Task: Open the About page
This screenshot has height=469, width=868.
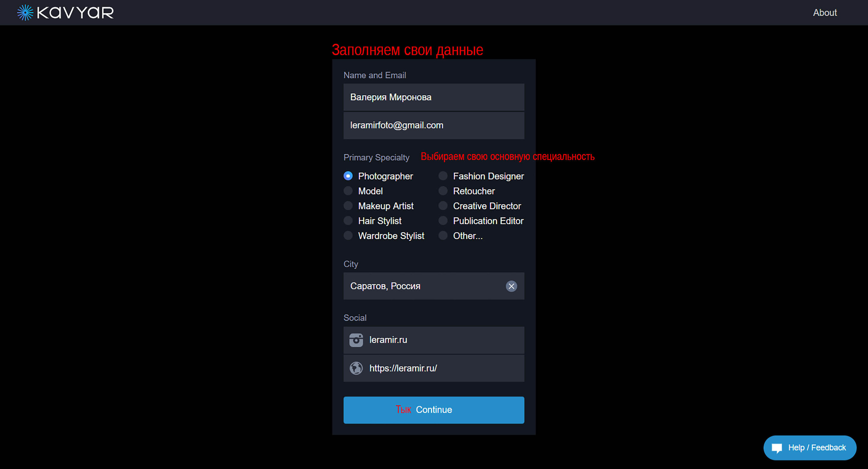Action: tap(825, 13)
